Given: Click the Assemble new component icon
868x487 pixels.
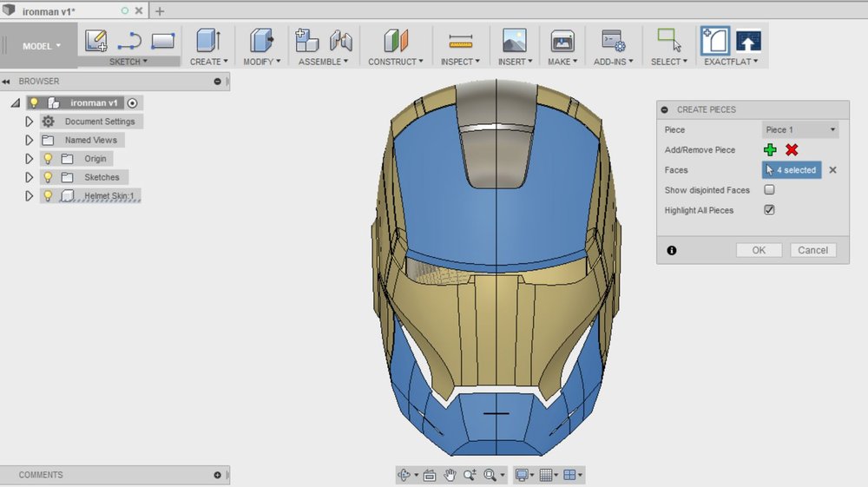Looking at the screenshot, I should click(x=306, y=41).
